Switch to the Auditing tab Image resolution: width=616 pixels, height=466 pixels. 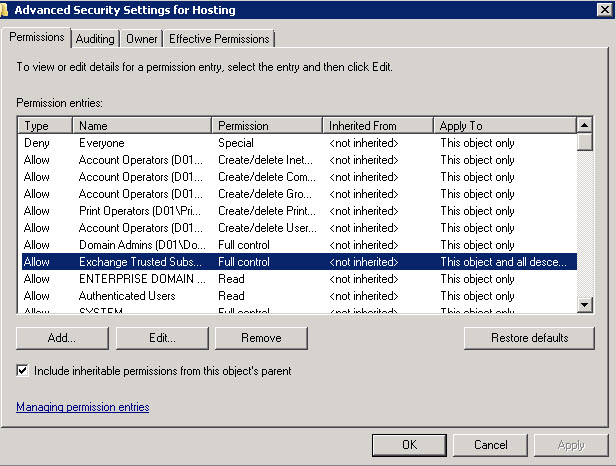click(95, 39)
